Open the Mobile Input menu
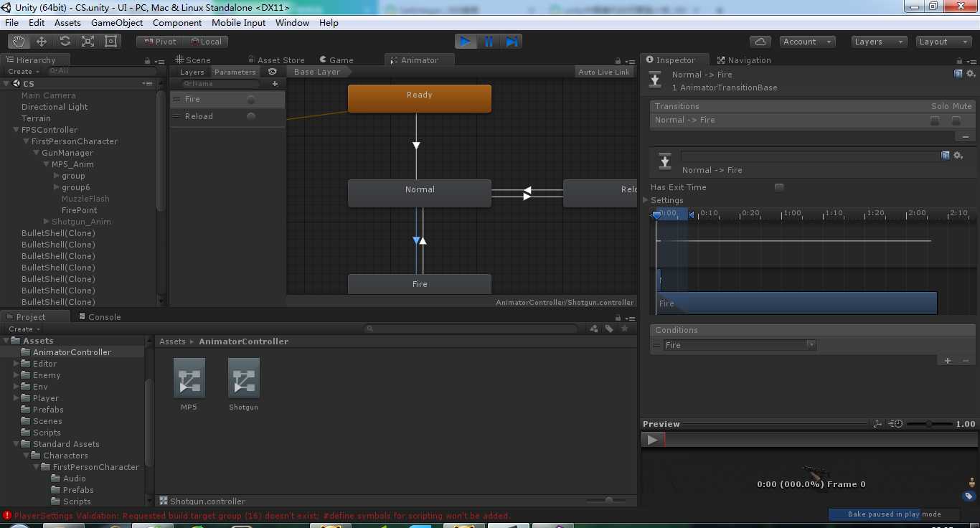Viewport: 980px width, 528px height. [238, 23]
